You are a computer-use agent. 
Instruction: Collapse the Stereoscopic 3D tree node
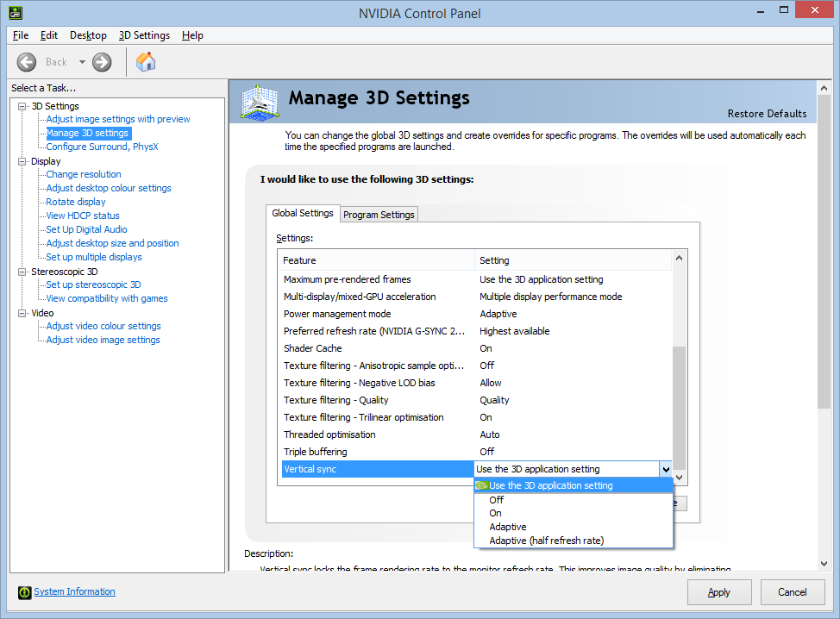pyautogui.click(x=22, y=272)
